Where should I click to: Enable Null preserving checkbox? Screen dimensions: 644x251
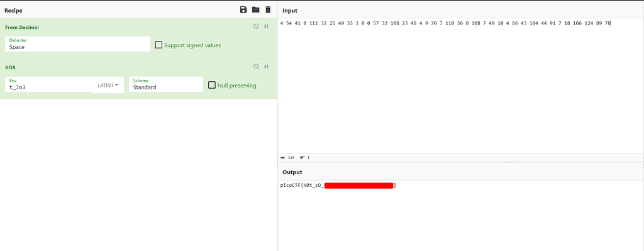pyautogui.click(x=212, y=85)
